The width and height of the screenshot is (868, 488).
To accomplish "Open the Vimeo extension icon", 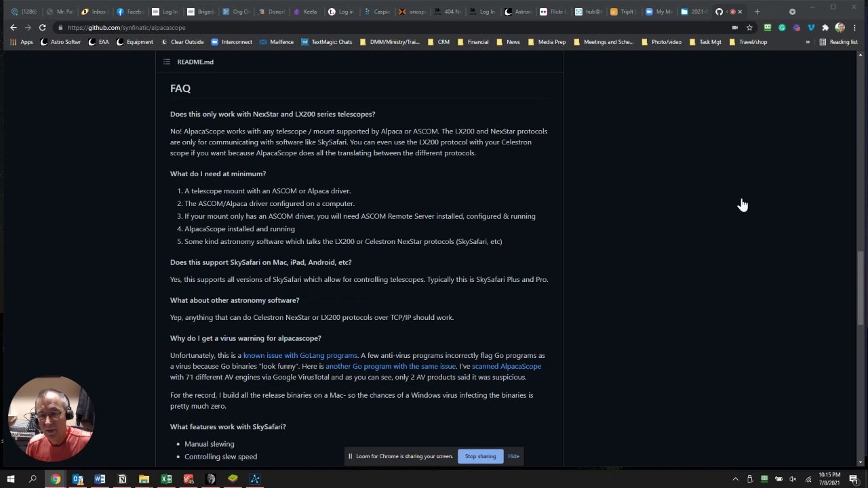I will click(x=810, y=28).
